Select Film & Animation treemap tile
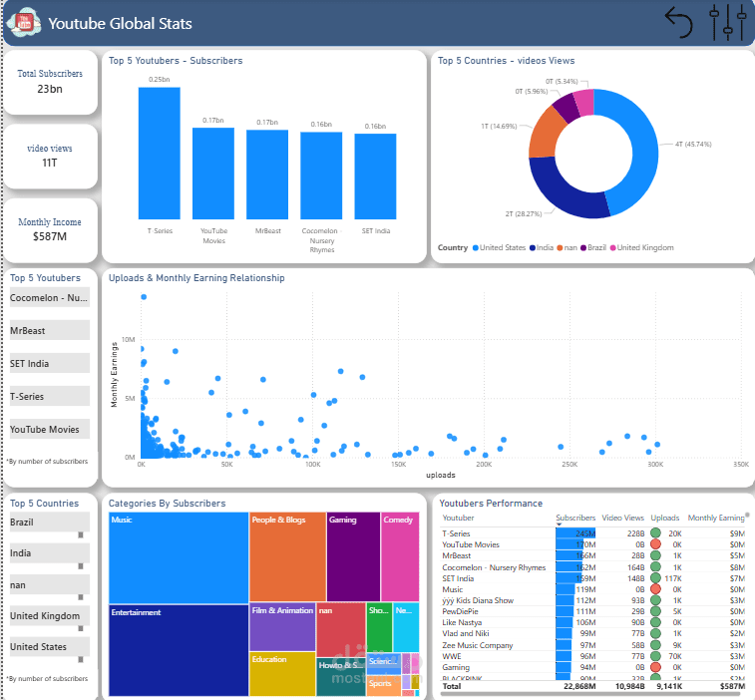This screenshot has height=700, width=755. click(282, 627)
